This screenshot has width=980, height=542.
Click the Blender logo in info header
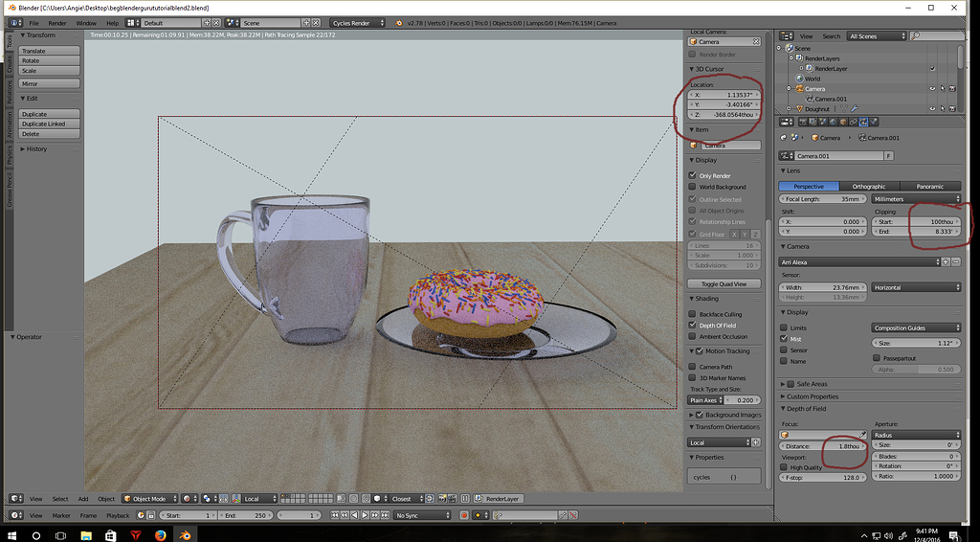point(399,23)
